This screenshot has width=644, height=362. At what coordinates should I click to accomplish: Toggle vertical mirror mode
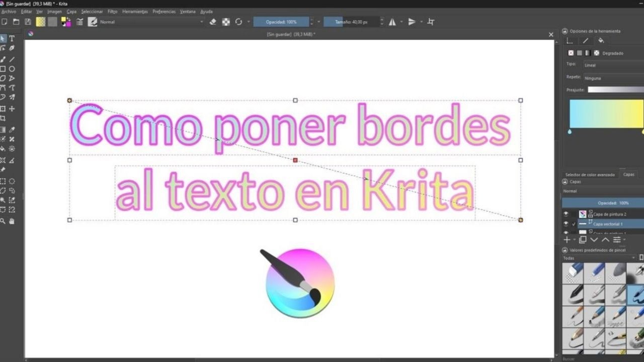point(412,22)
